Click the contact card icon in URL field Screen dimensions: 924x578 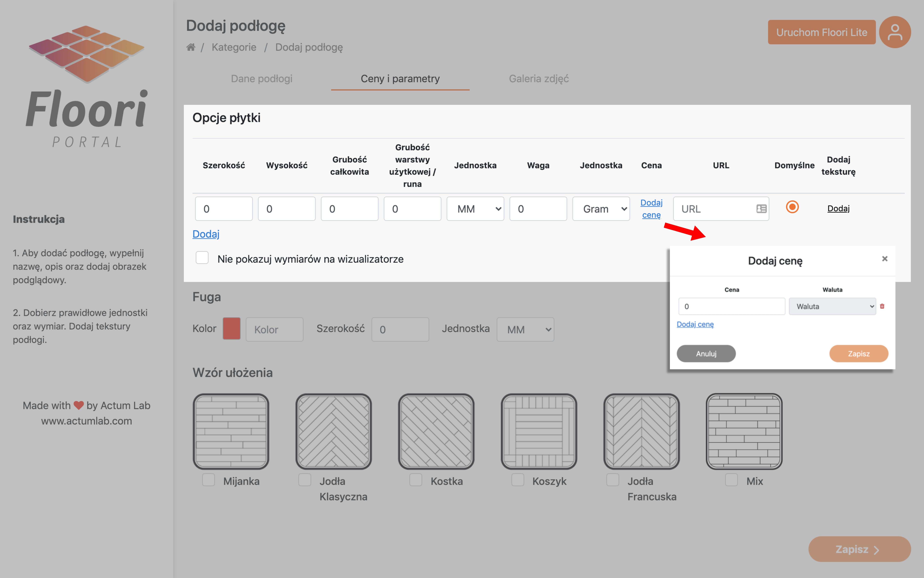point(761,209)
